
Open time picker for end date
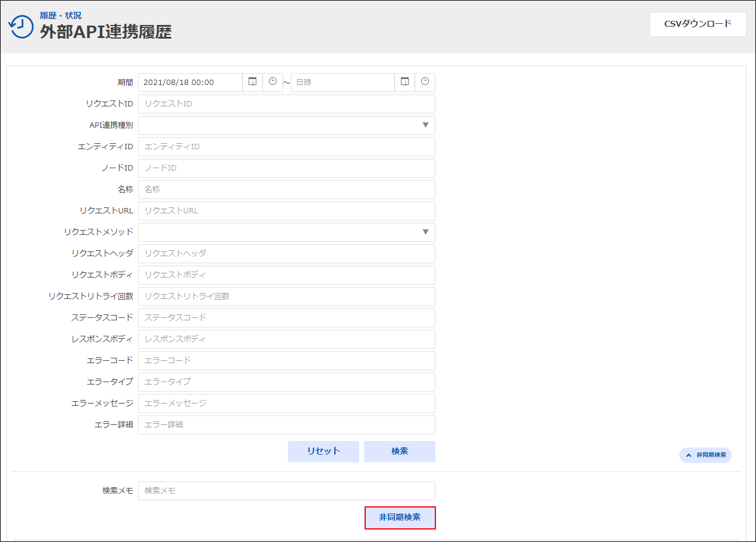(x=425, y=83)
